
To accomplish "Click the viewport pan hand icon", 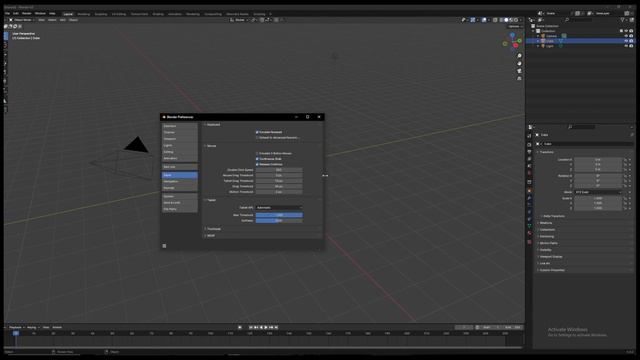I will (519, 63).
